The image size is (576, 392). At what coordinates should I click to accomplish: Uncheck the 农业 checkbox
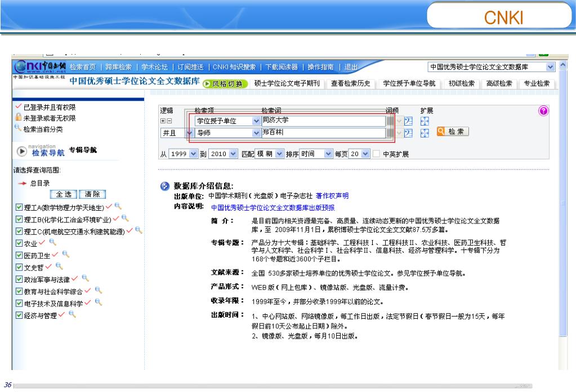pyautogui.click(x=19, y=243)
